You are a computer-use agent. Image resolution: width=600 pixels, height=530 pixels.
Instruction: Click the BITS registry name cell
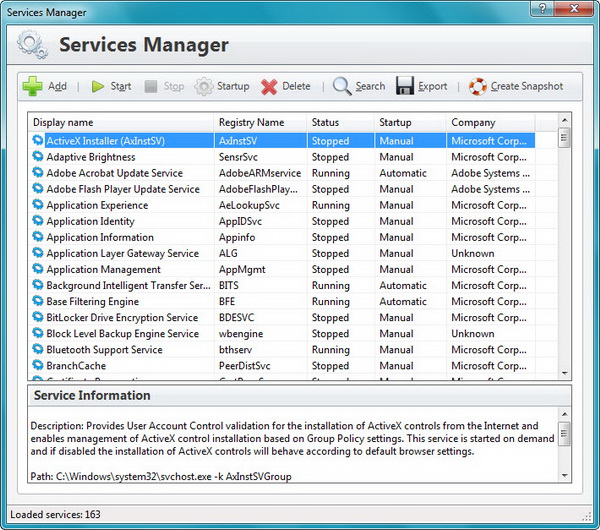[228, 285]
